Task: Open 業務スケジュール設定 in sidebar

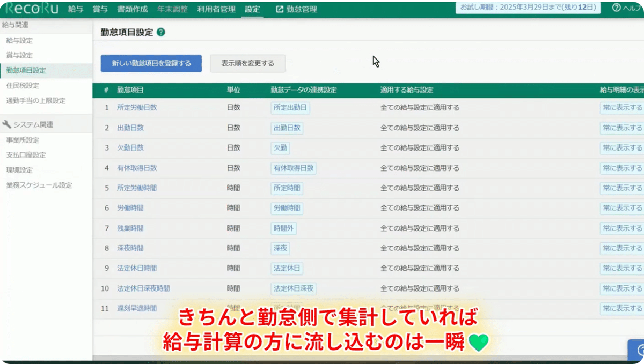Action: (x=39, y=185)
